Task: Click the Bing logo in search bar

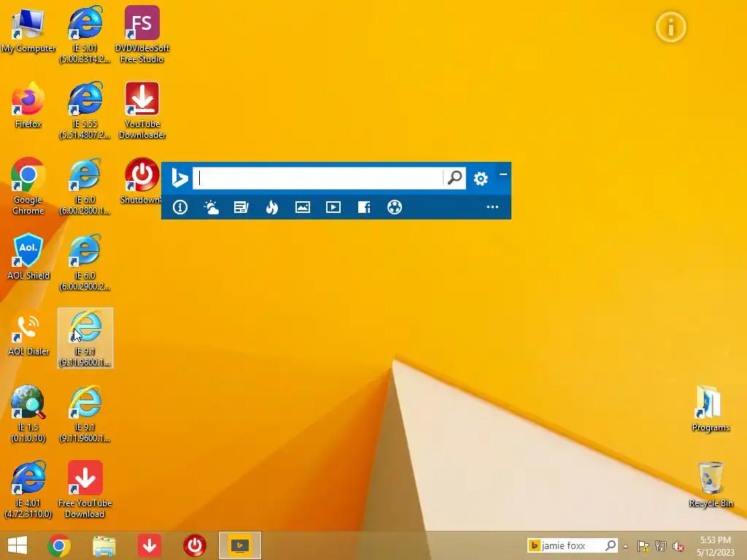Action: [179, 178]
